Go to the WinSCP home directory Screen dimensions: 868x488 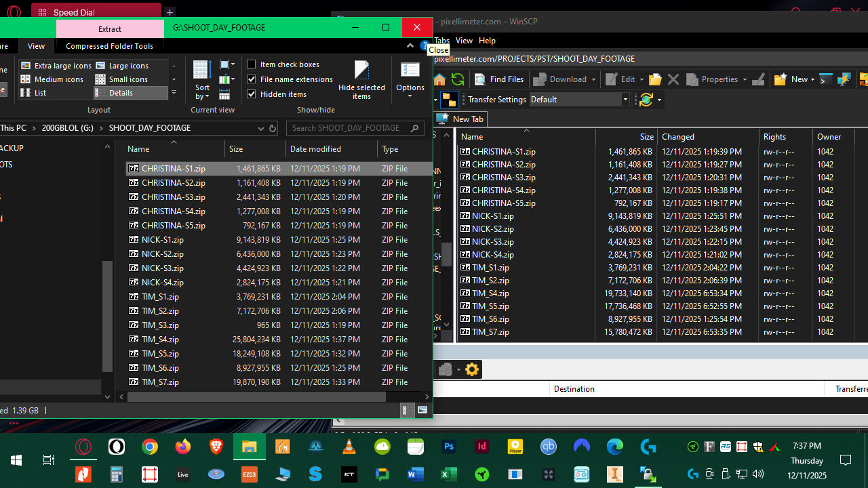439,79
